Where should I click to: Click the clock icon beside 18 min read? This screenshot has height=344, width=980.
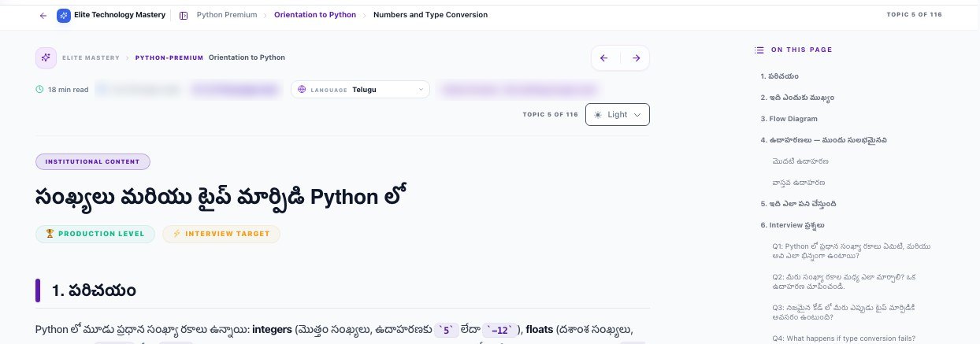point(39,90)
